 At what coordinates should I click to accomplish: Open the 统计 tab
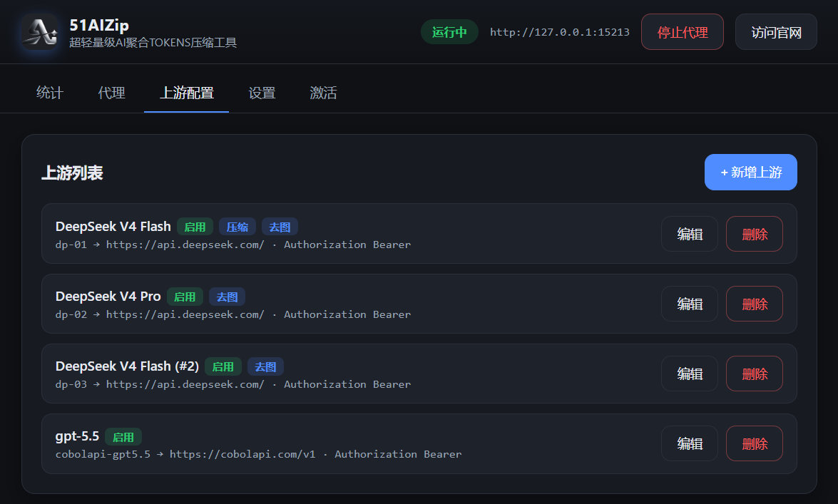[50, 93]
